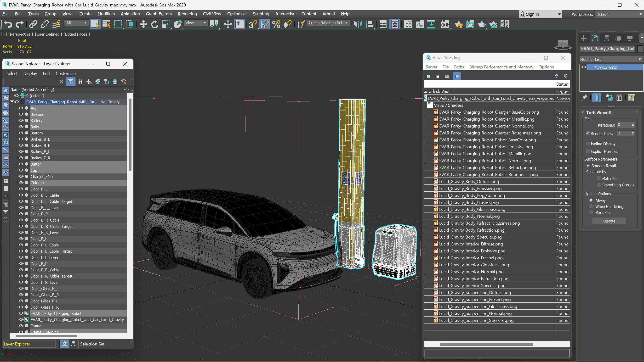Open Render Setup teapot icon
The width and height of the screenshot is (644, 362).
pyautogui.click(x=458, y=24)
